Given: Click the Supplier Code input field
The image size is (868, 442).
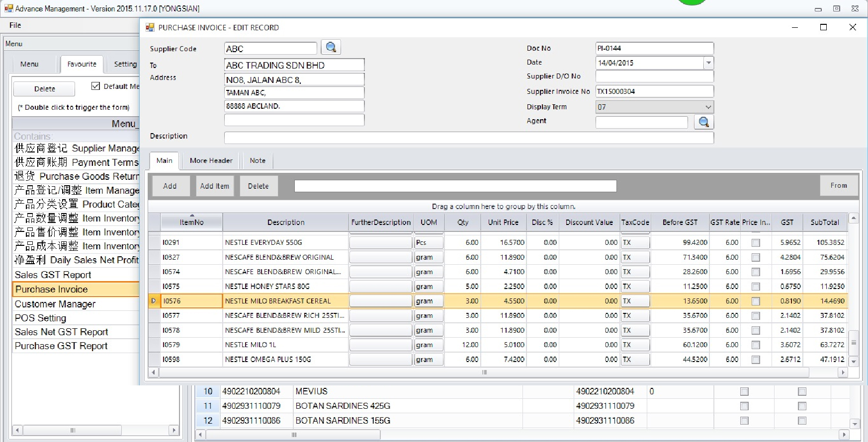Looking at the screenshot, I should (270, 49).
